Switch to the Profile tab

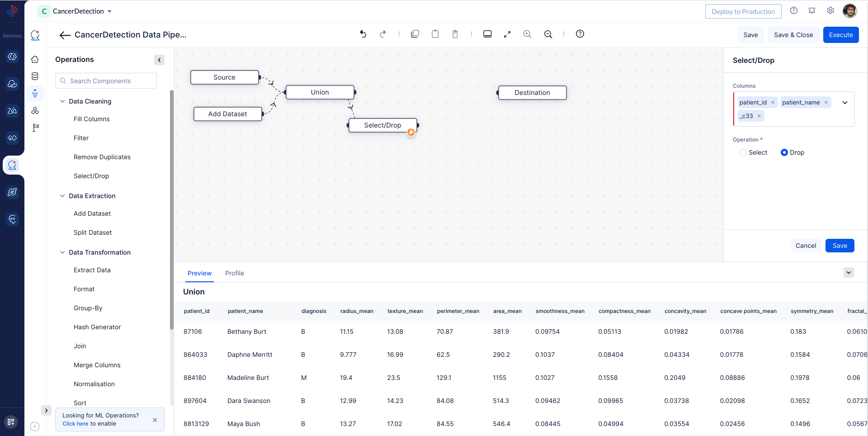click(234, 273)
